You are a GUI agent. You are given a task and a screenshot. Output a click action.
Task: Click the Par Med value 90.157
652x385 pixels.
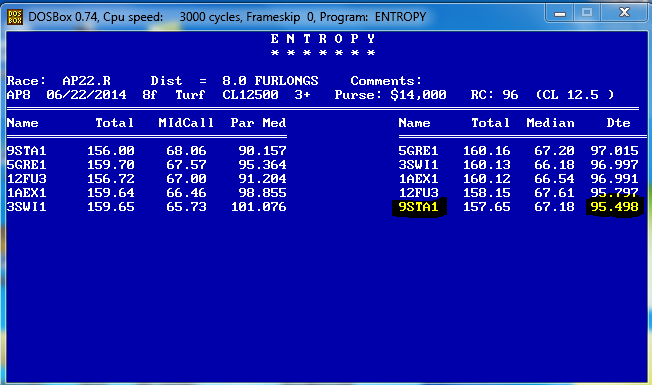(x=262, y=151)
